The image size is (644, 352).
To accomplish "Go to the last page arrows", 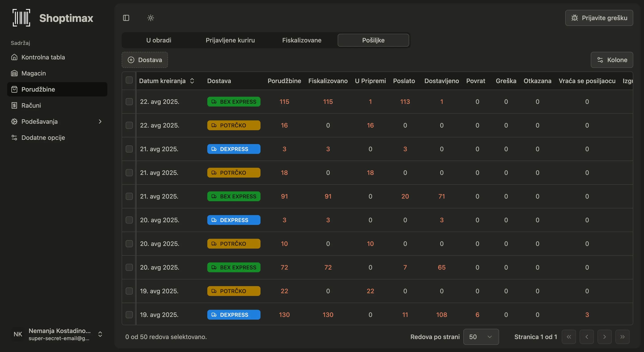I will pyautogui.click(x=622, y=337).
